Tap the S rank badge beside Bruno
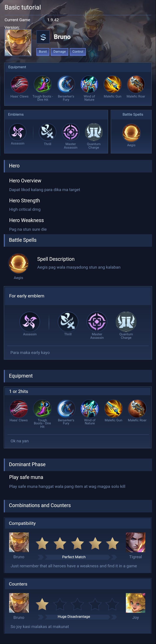The height and width of the screenshot is (644, 156). click(x=43, y=37)
